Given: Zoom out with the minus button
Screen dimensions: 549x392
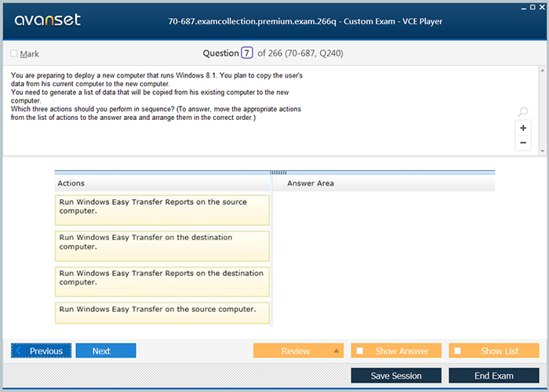Looking at the screenshot, I should [x=523, y=143].
